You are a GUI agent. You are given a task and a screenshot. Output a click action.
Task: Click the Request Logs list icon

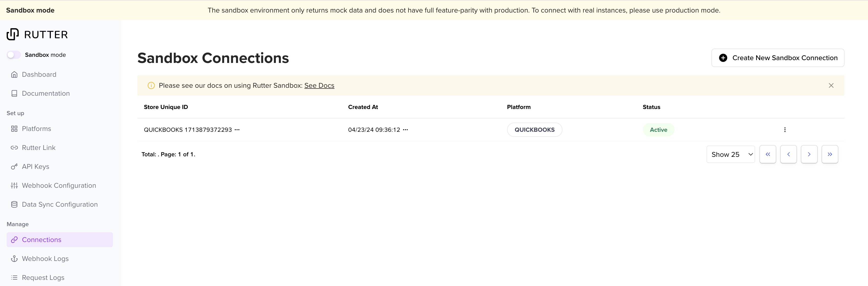(14, 278)
